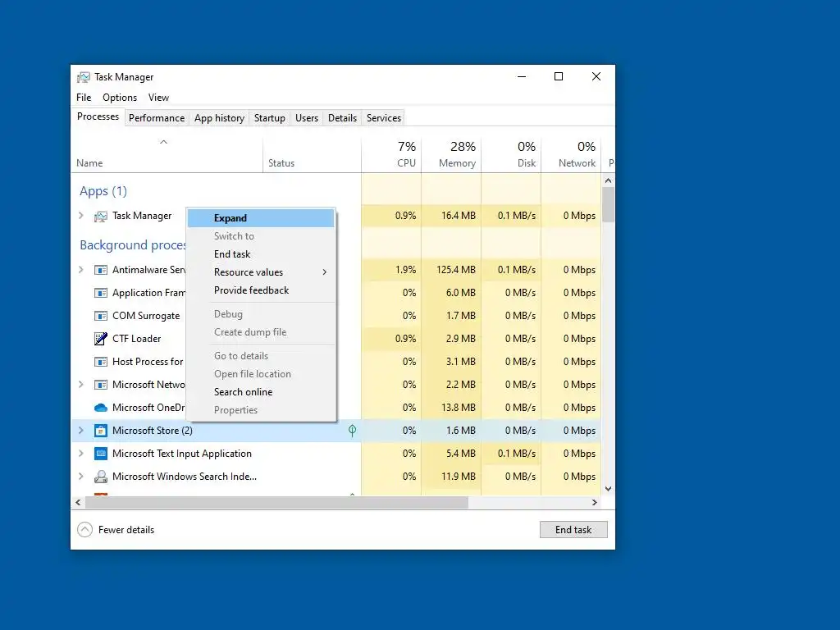The height and width of the screenshot is (630, 840).
Task: Click the Fewer details arrow icon
Action: [84, 530]
